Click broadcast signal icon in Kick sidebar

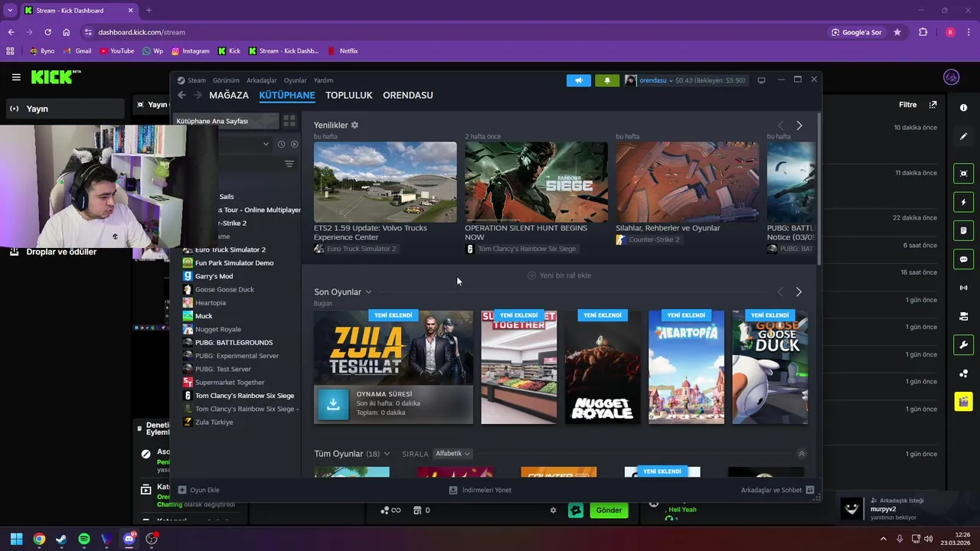[x=963, y=288]
